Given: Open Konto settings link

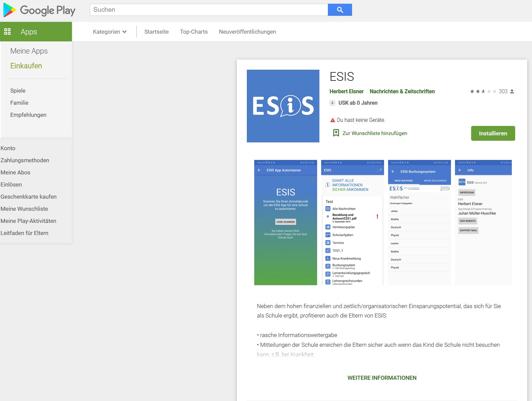Looking at the screenshot, I should tap(8, 148).
